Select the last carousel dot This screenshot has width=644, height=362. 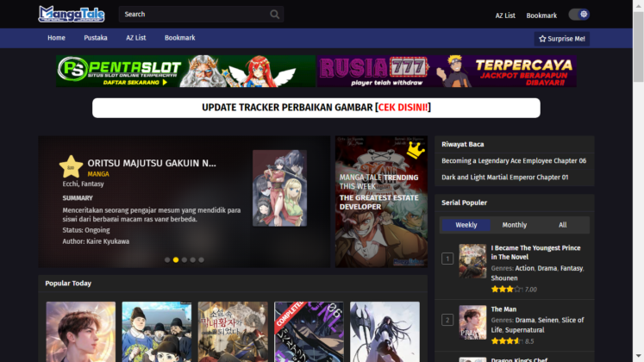point(201,259)
